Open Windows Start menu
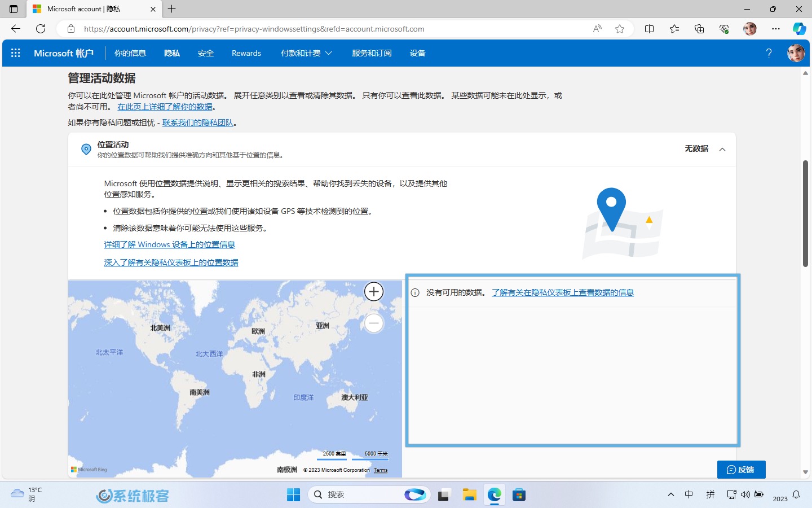The image size is (812, 508). (x=294, y=495)
